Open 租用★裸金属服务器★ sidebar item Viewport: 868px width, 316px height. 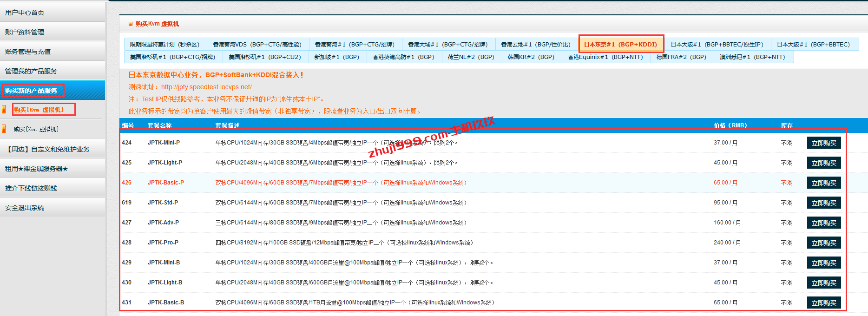pos(53,168)
